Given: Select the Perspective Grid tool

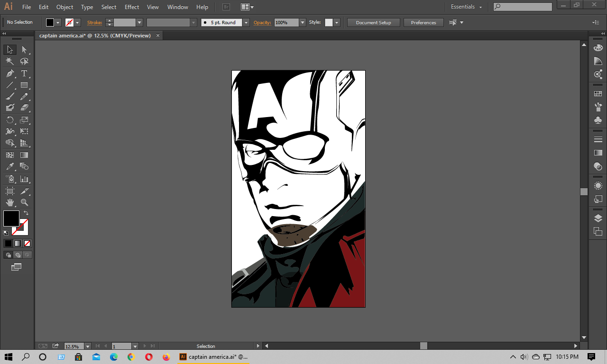Looking at the screenshot, I should coord(24,143).
